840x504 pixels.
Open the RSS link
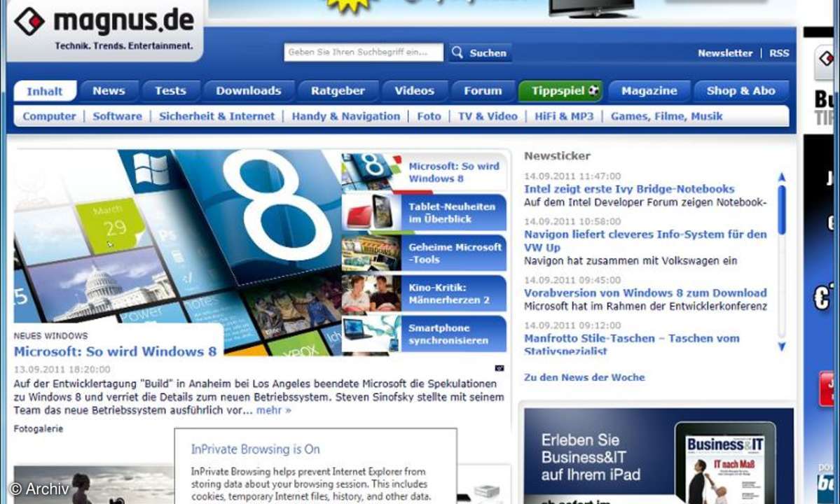779,53
